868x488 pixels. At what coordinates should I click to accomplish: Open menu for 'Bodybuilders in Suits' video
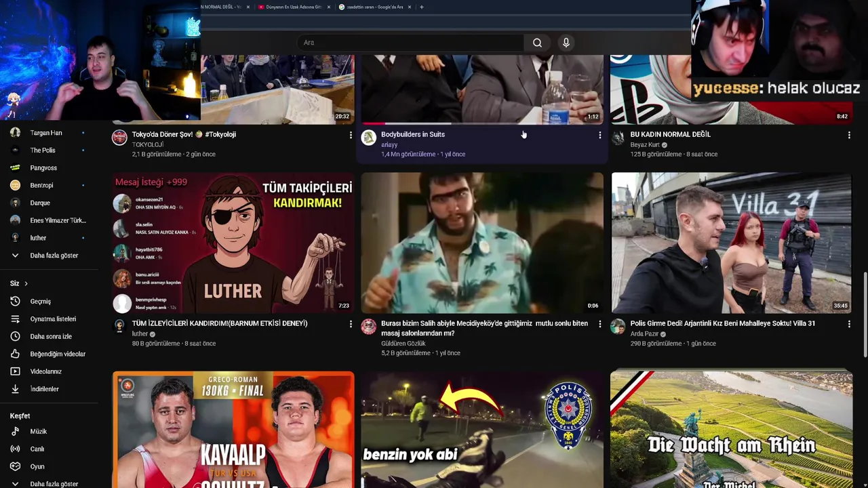click(599, 136)
